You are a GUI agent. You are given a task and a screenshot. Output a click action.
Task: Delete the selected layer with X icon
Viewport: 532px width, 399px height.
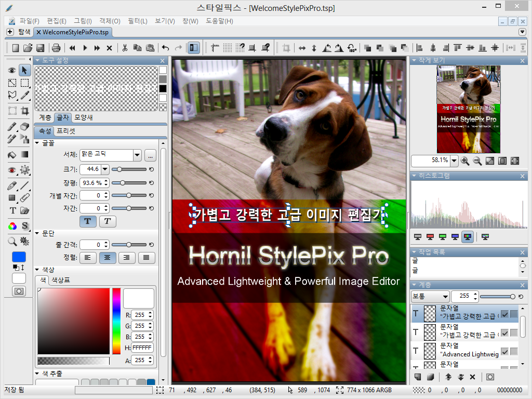coord(473,377)
